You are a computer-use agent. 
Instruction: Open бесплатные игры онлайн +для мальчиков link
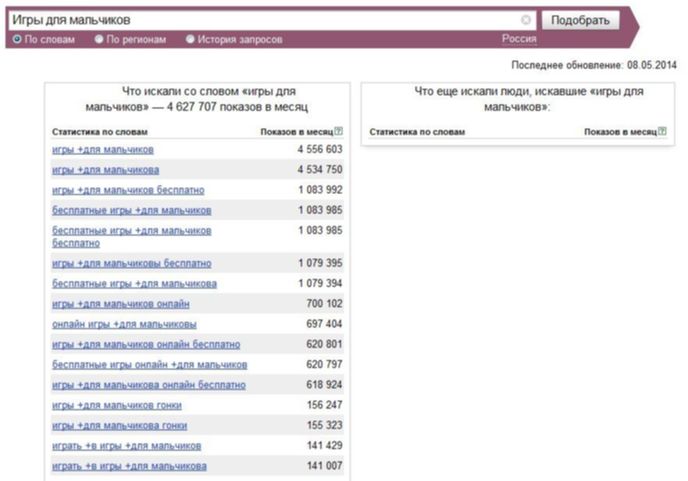pos(150,365)
